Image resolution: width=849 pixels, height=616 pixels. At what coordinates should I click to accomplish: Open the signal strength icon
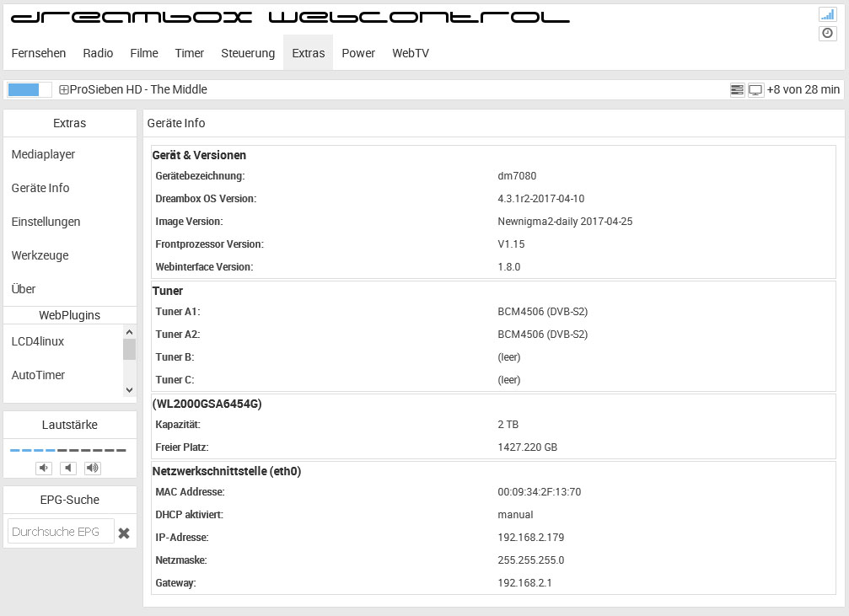point(827,14)
